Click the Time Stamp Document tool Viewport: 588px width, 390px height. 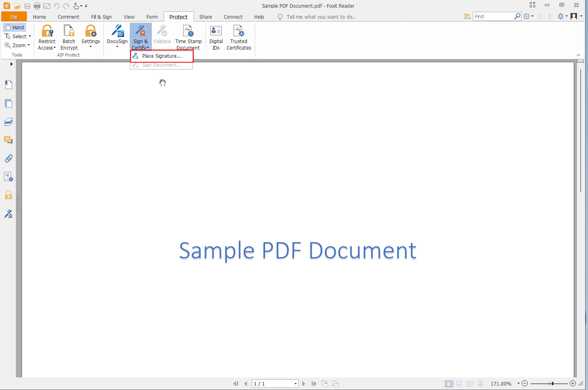tap(188, 37)
